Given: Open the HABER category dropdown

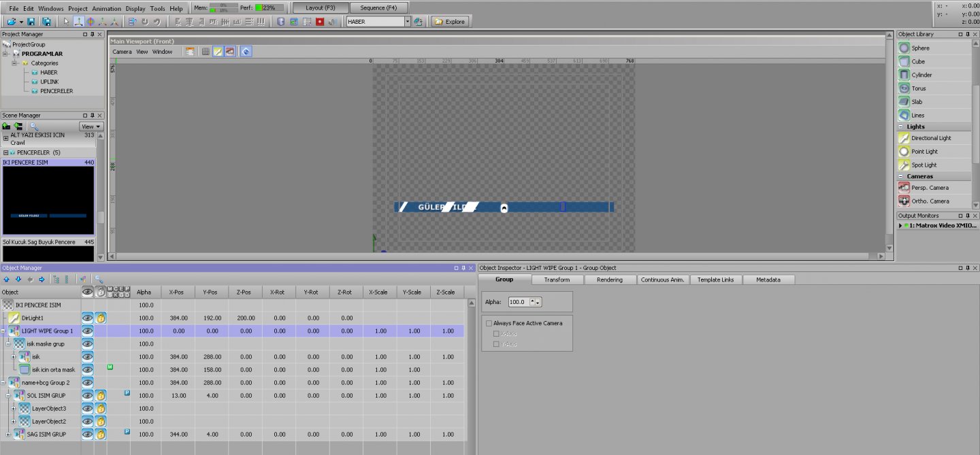Looking at the screenshot, I should [x=408, y=22].
